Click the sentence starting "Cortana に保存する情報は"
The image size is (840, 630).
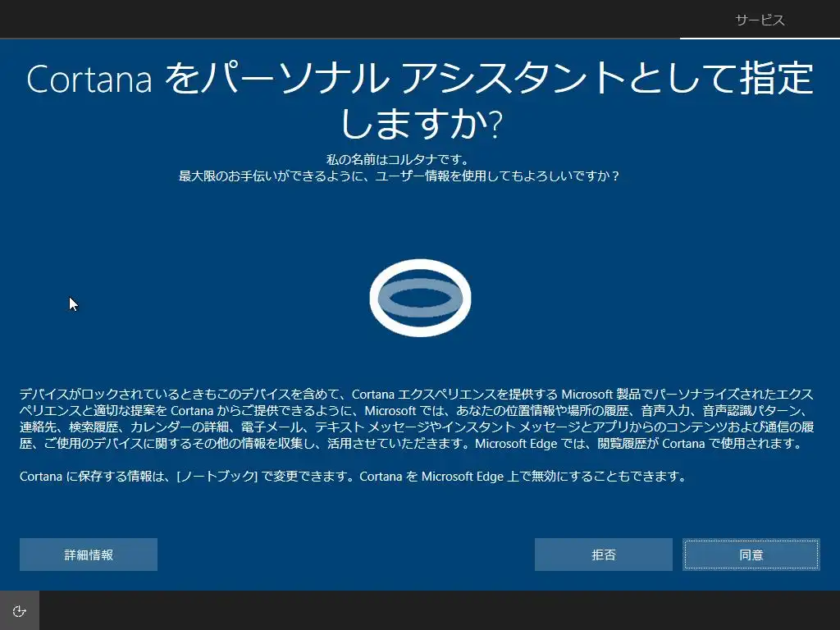pyautogui.click(x=353, y=477)
